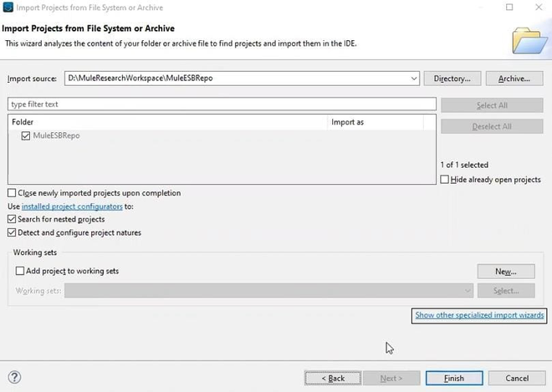
Task: Open the Working sets combo box
Action: point(468,291)
